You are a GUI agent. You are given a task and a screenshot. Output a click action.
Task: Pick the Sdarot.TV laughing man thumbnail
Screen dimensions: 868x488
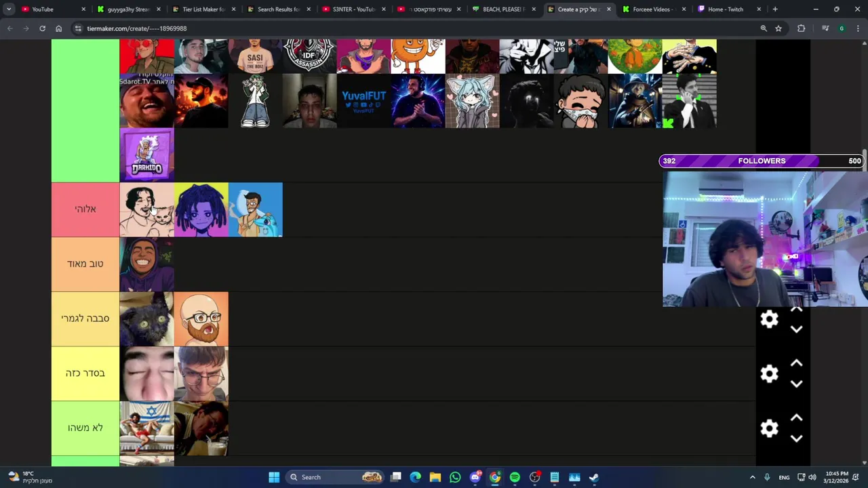147,100
